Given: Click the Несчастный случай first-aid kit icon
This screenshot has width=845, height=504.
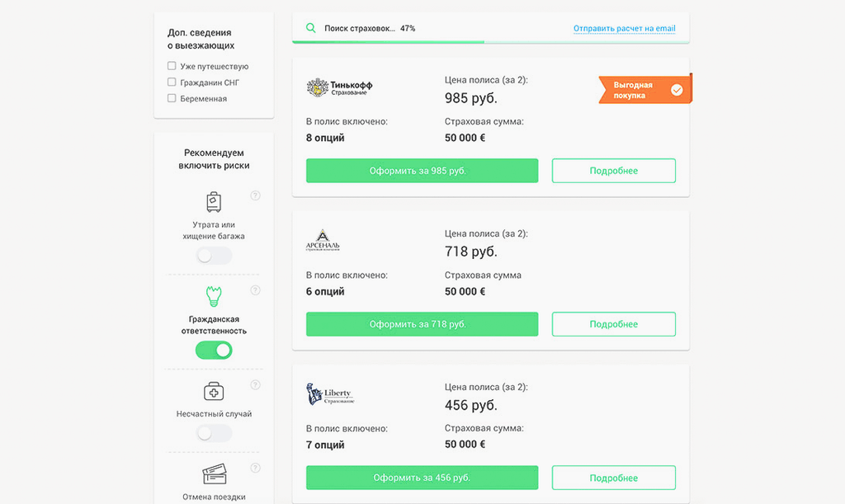Looking at the screenshot, I should pos(214,392).
